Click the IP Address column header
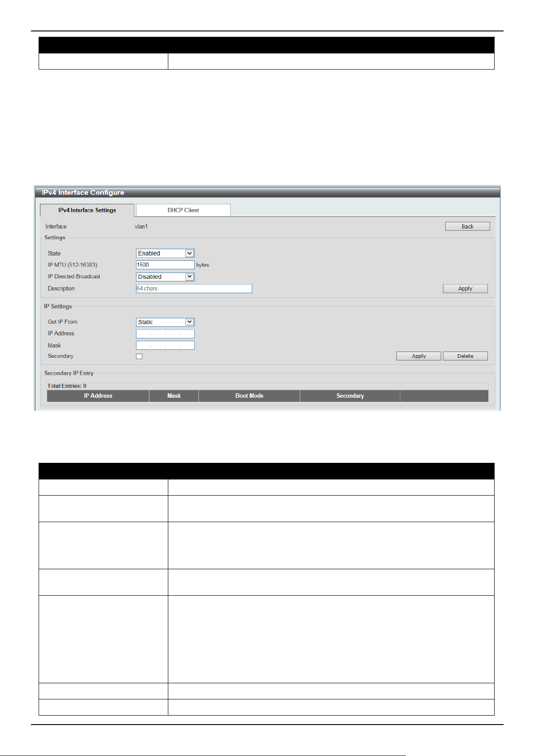Viewport: 535px width, 756px height. click(x=98, y=396)
